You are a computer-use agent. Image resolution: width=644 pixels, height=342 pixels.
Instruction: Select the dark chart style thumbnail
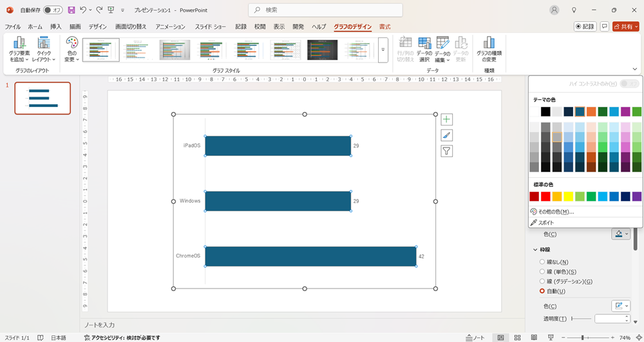[x=323, y=50]
